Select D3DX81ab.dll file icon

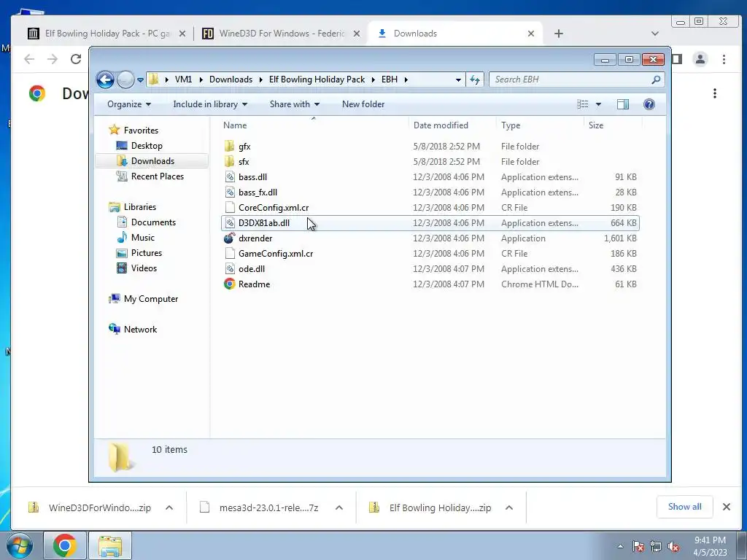(230, 223)
